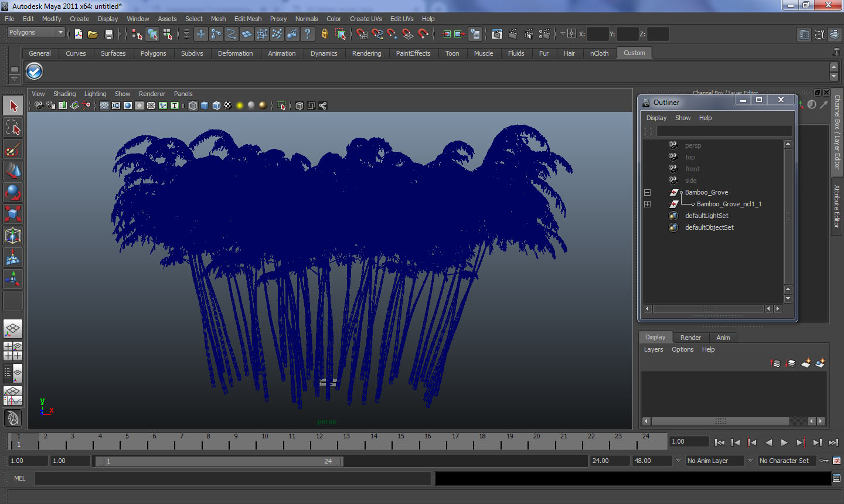Toggle use all lights yellow sphere
The height and width of the screenshot is (504, 844).
pyautogui.click(x=240, y=105)
